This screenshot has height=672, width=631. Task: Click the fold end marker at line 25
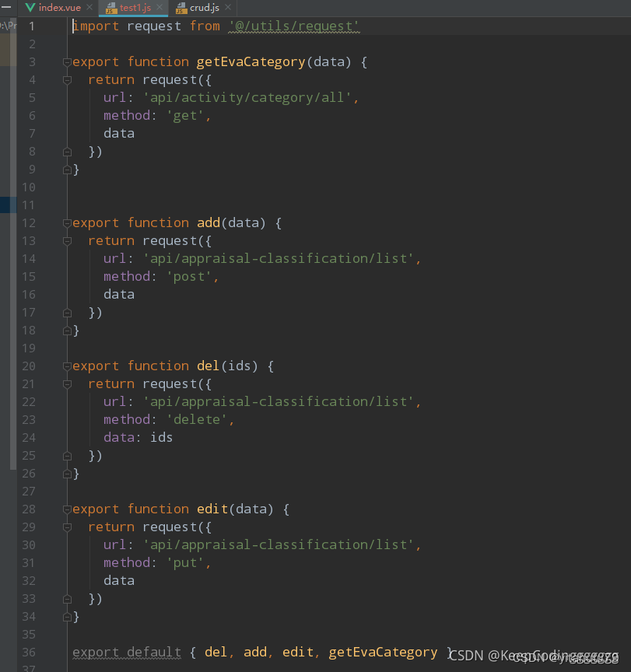[67, 456]
